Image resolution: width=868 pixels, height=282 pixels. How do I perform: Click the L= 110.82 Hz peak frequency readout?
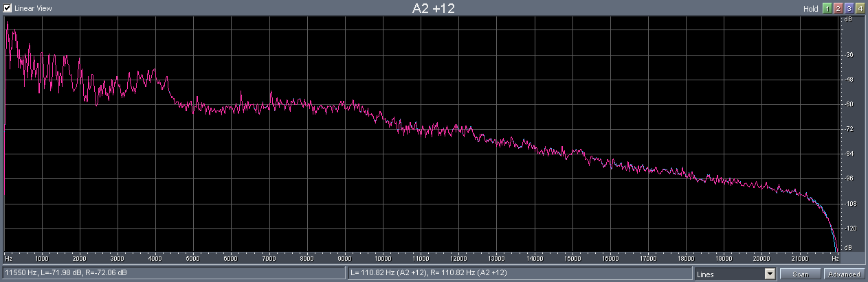coord(520,273)
